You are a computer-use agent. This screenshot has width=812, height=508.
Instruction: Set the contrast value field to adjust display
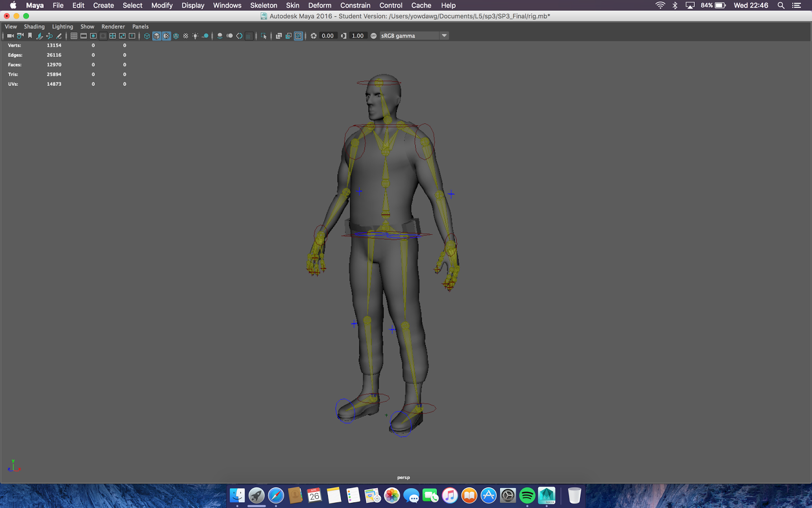pyautogui.click(x=357, y=36)
